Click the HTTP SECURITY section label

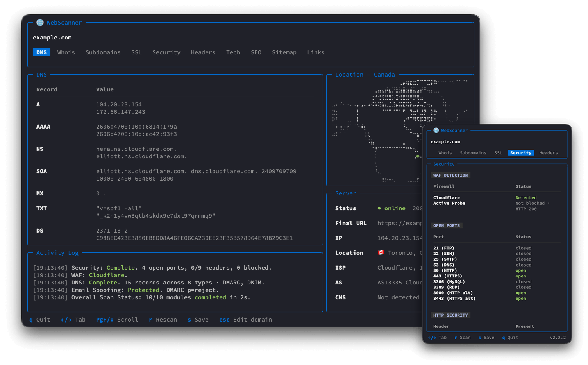coord(450,315)
